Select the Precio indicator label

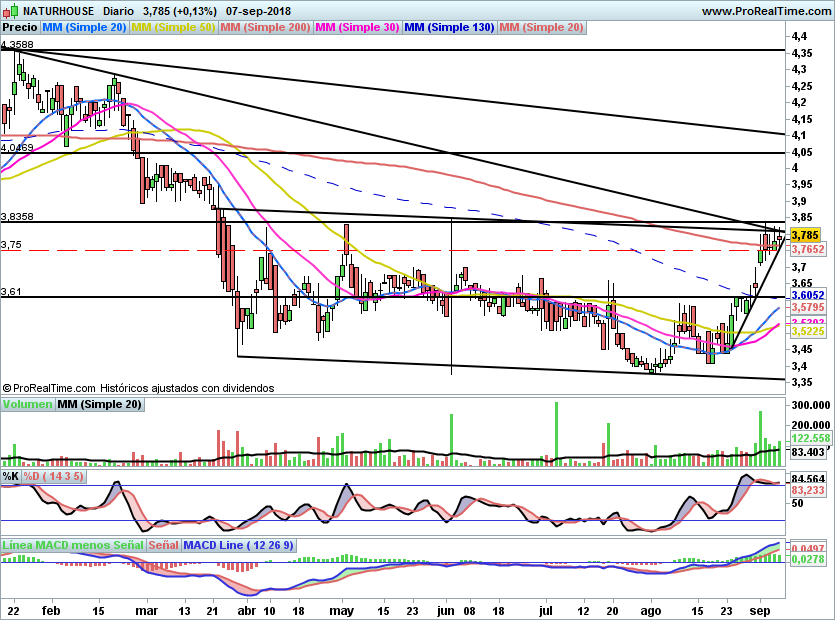coord(19,28)
